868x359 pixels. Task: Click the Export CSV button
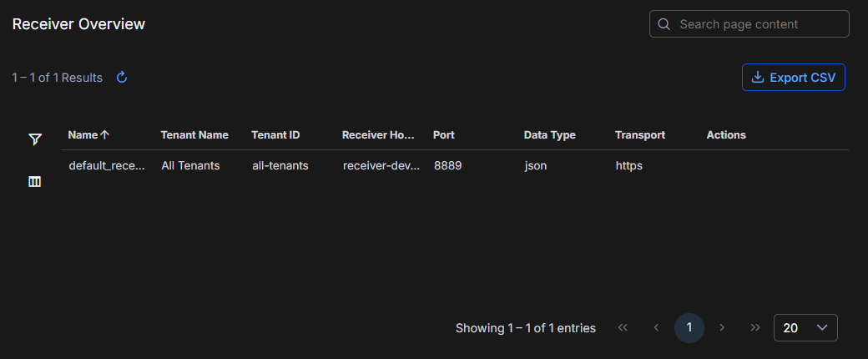794,78
